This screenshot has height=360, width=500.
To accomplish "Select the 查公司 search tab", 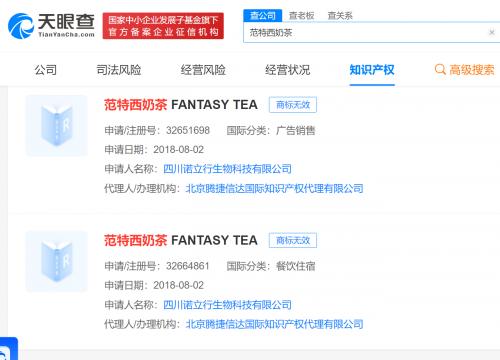I will pos(263,15).
